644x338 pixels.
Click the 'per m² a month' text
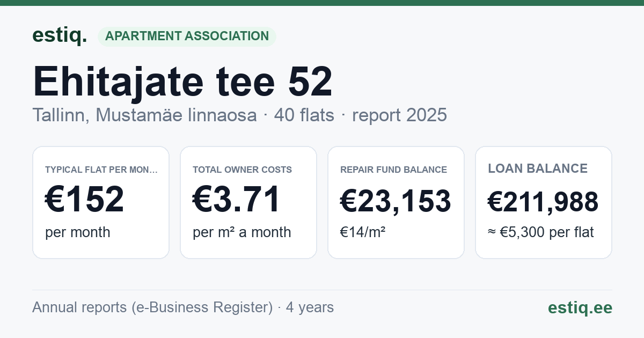click(241, 232)
